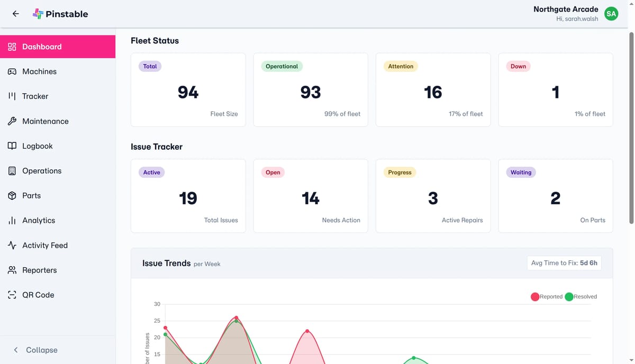Click the Maintenance wrench icon

pyautogui.click(x=12, y=121)
